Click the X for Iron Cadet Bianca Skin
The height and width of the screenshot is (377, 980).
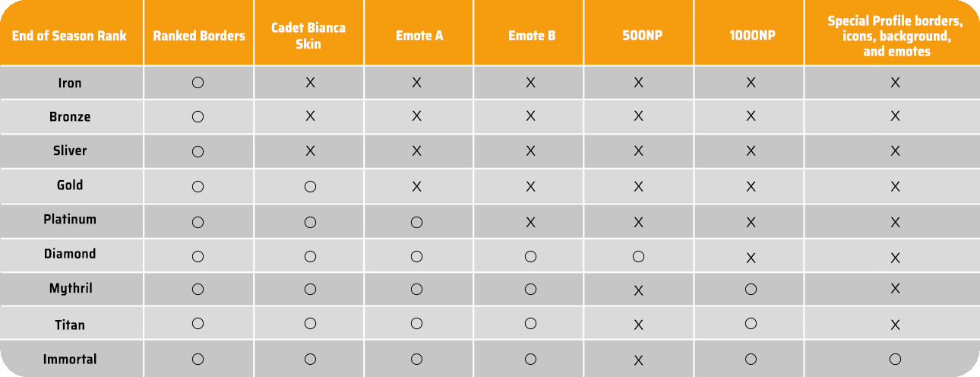pos(310,83)
